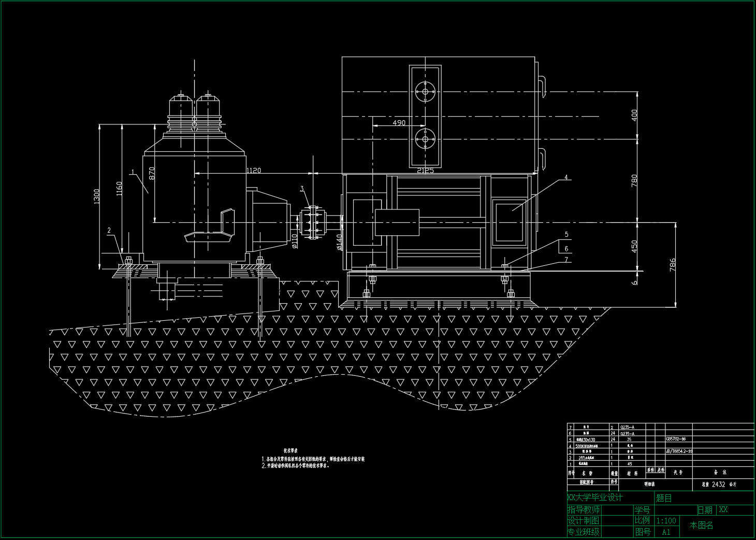Viewport: 756px width, 540px height.
Task: Select the 2432 total weight value
Action: coord(718,485)
